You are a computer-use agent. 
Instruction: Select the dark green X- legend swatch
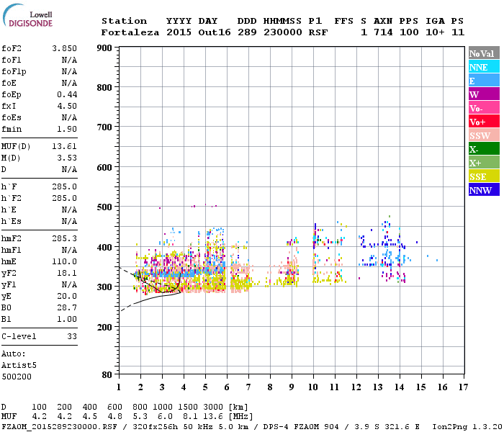484,149
